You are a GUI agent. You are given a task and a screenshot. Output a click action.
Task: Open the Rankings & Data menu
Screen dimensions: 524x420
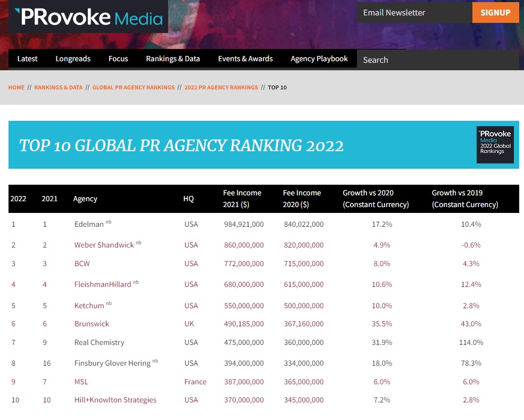tap(173, 59)
